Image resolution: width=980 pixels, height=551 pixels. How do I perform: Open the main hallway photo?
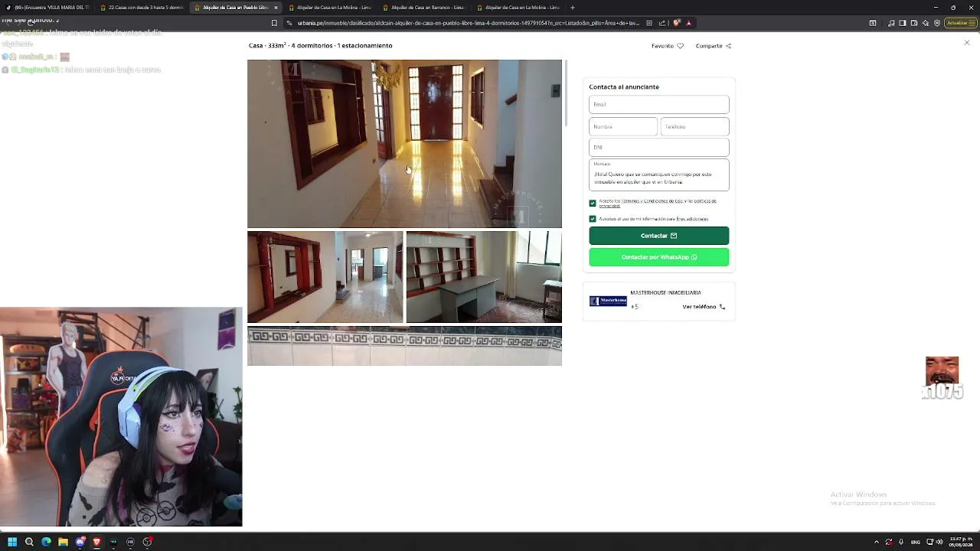pyautogui.click(x=404, y=144)
